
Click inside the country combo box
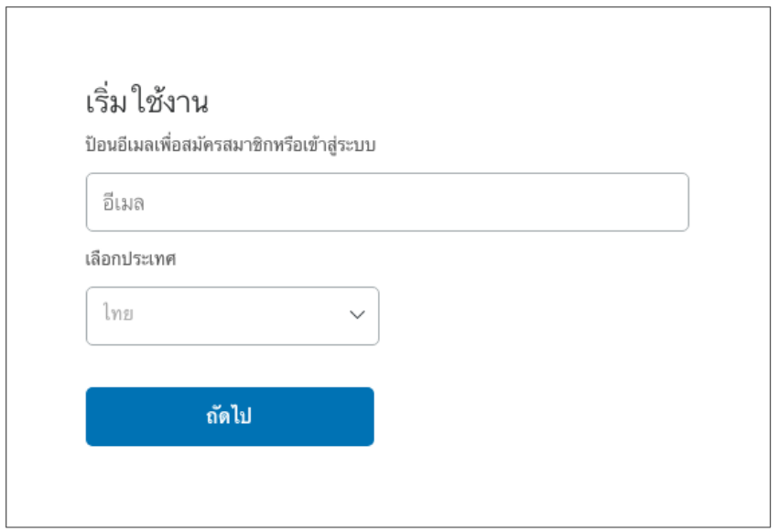coord(232,316)
